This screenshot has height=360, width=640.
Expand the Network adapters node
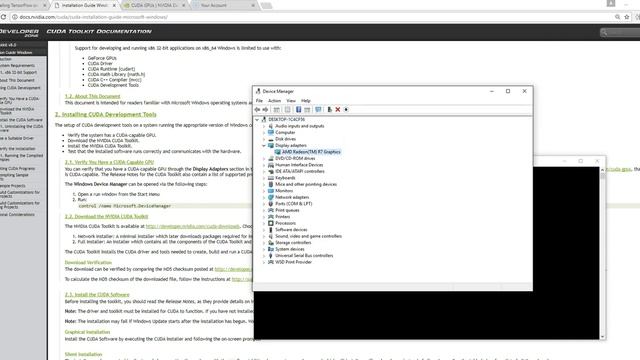click(x=264, y=198)
